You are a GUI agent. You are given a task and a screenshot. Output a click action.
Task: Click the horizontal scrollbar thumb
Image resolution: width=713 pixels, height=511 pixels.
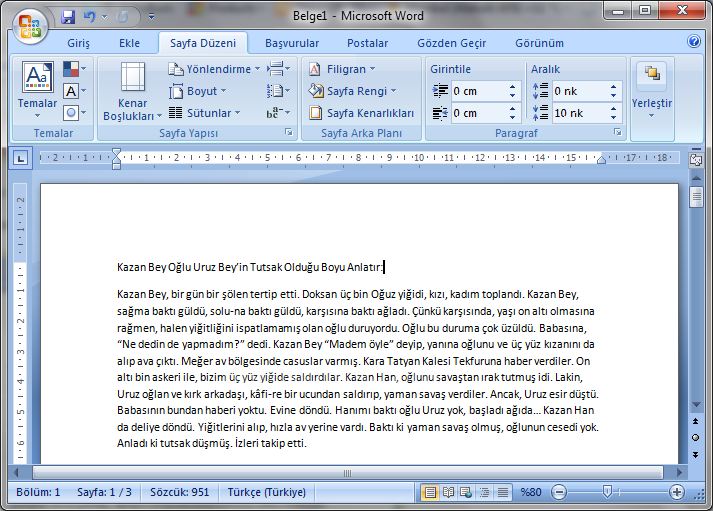[347, 473]
